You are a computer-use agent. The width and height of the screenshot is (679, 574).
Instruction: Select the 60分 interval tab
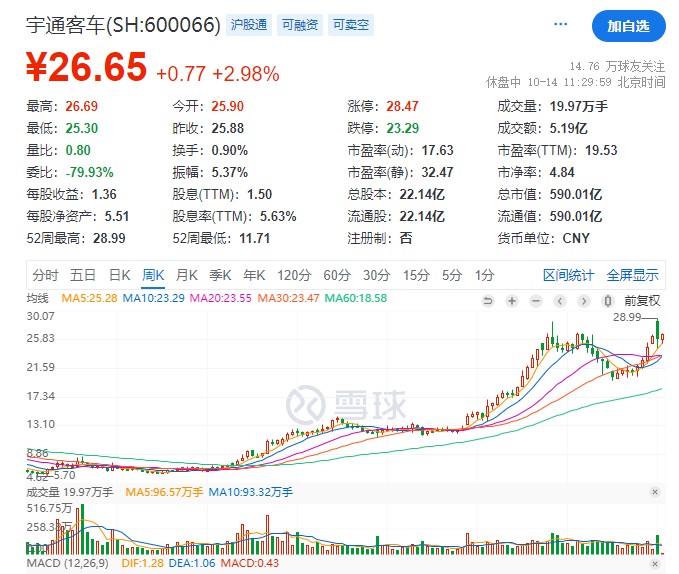click(x=337, y=275)
